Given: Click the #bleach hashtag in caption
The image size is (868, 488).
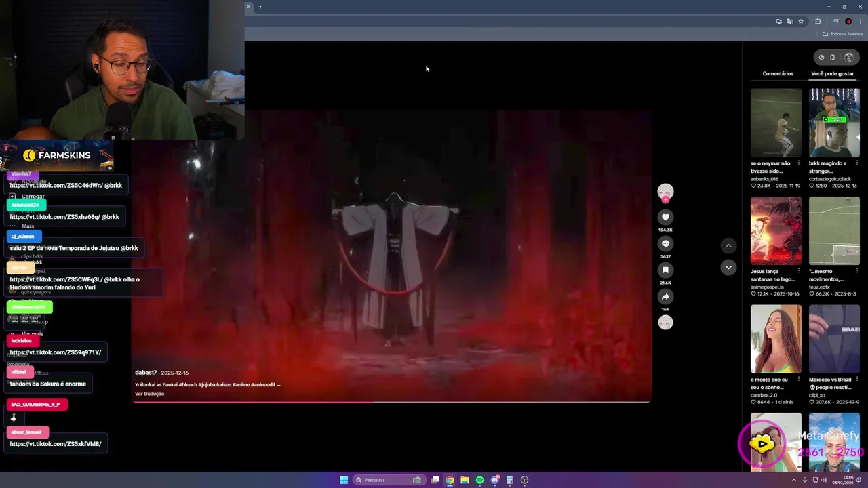Looking at the screenshot, I should 189,384.
